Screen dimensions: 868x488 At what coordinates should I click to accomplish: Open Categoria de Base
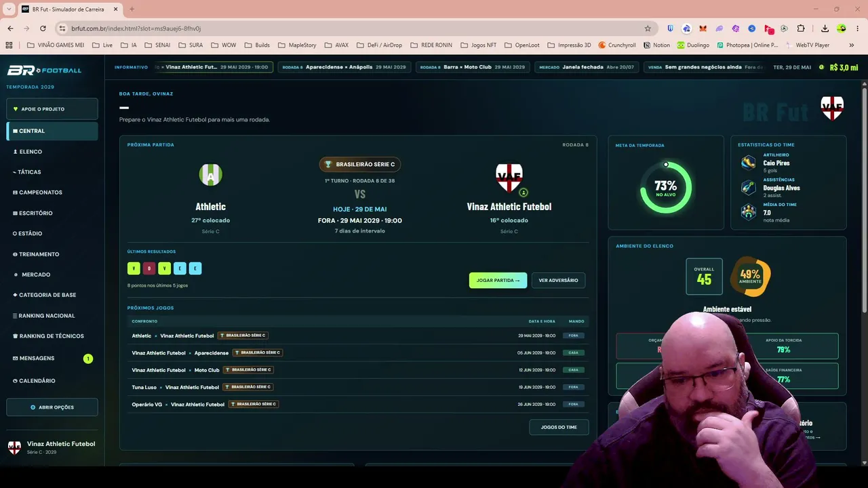[52, 295]
